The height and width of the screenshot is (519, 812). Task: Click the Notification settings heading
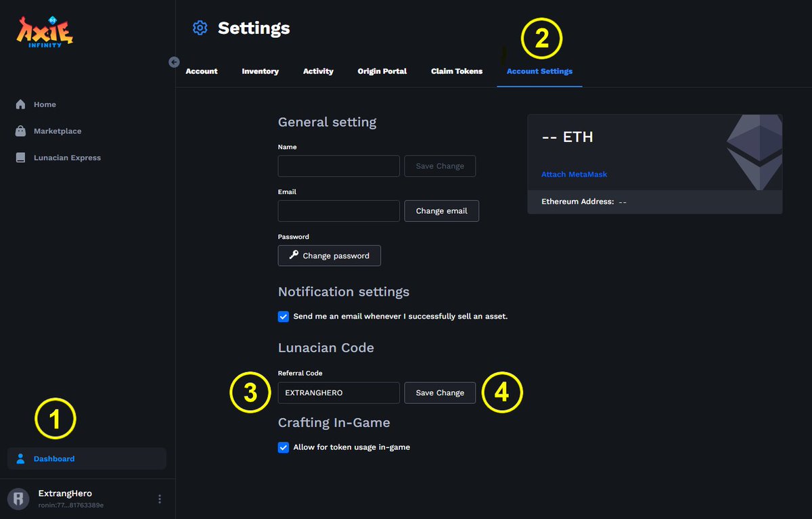click(344, 292)
